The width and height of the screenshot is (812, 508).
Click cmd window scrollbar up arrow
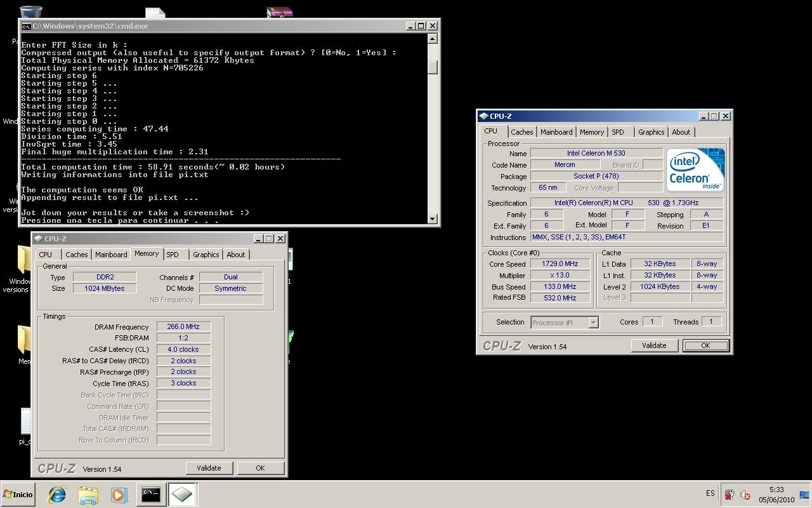point(433,39)
